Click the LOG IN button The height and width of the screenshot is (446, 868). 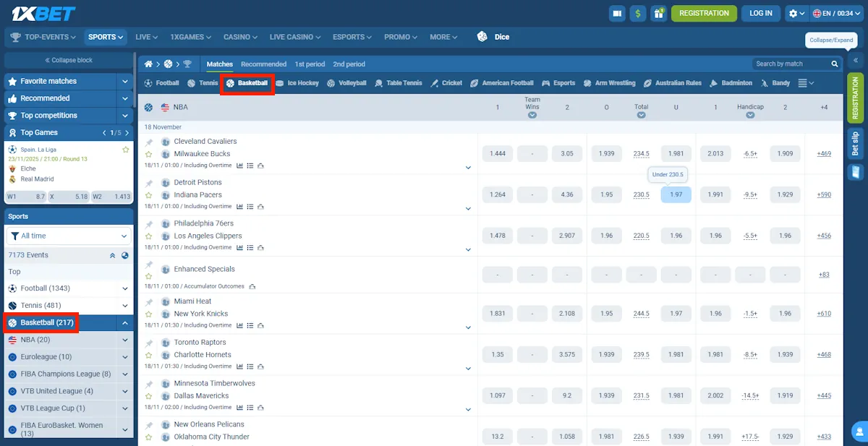(x=760, y=13)
